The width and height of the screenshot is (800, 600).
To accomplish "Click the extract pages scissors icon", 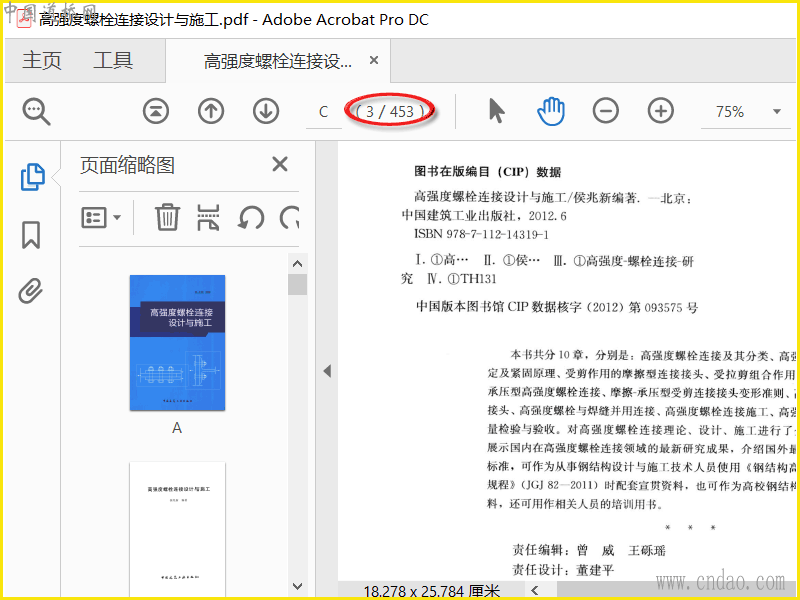I will click(x=209, y=217).
